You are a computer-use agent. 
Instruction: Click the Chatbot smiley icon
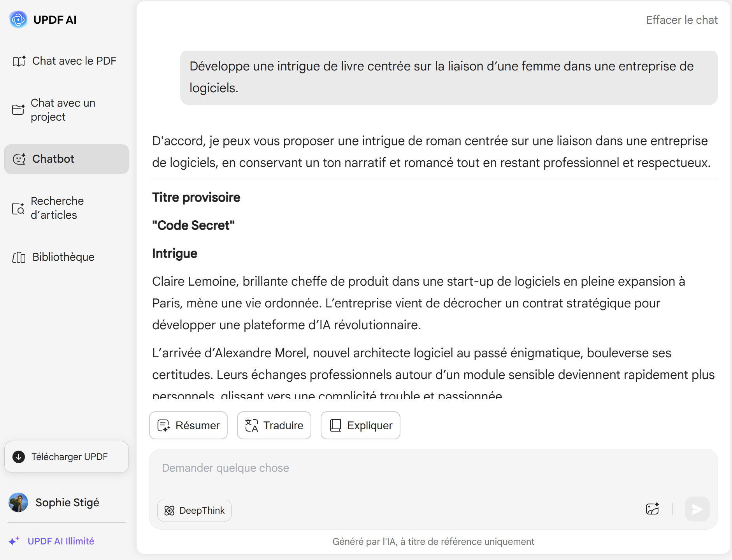(x=19, y=159)
